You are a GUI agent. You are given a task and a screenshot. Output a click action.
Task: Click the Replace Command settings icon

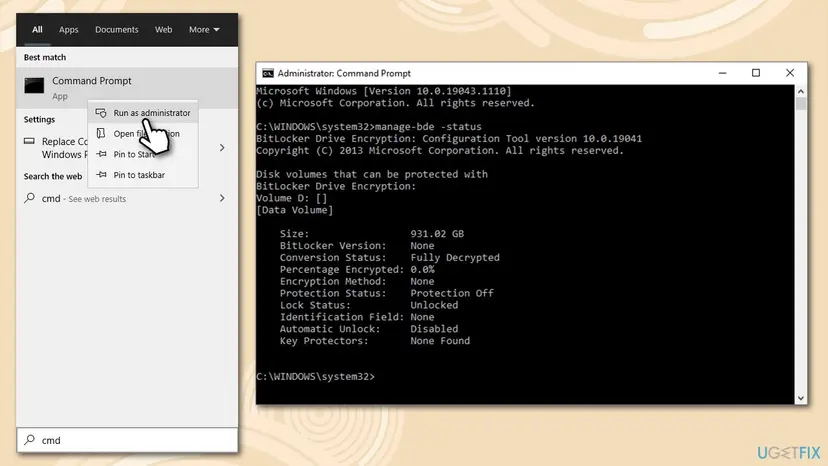(30, 141)
